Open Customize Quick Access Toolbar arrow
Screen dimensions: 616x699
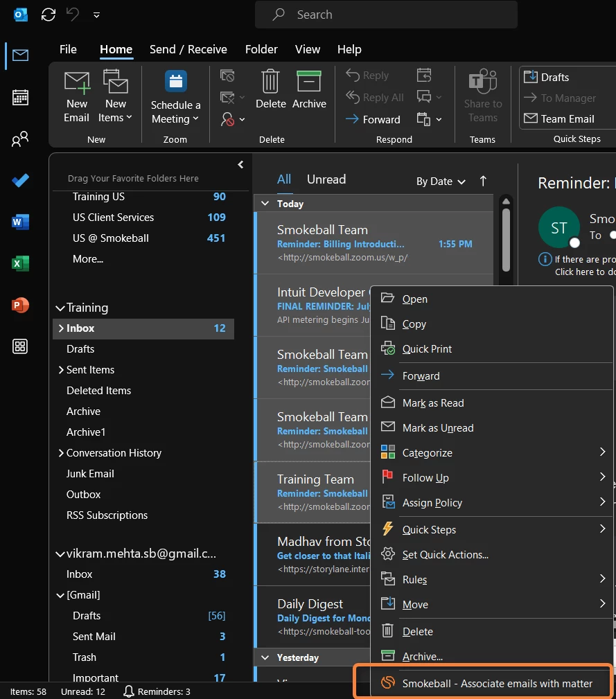[96, 16]
